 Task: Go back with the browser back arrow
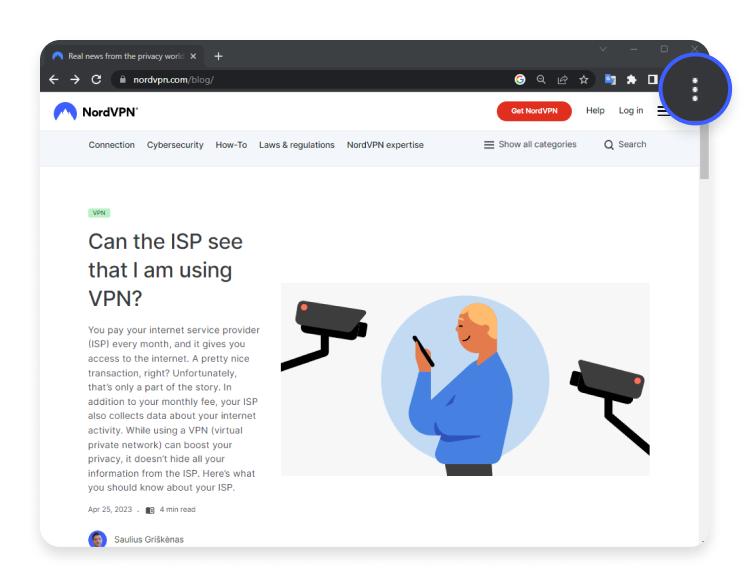(x=54, y=79)
